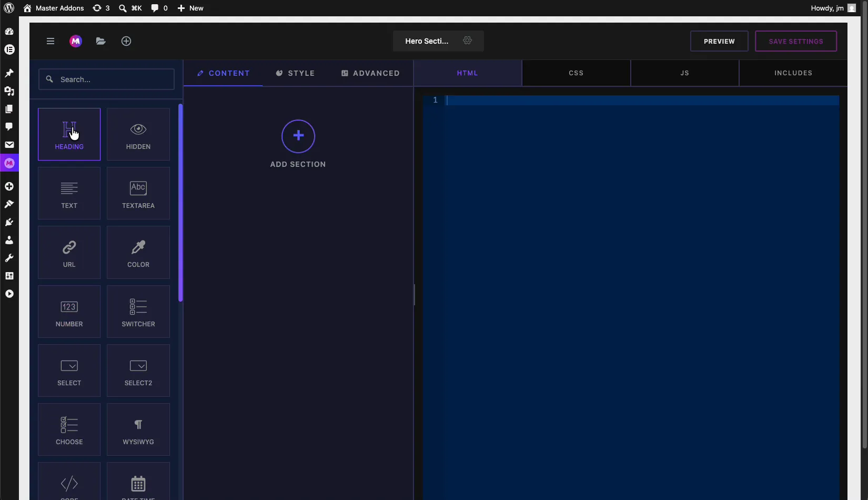Add the Choose control

(x=69, y=429)
